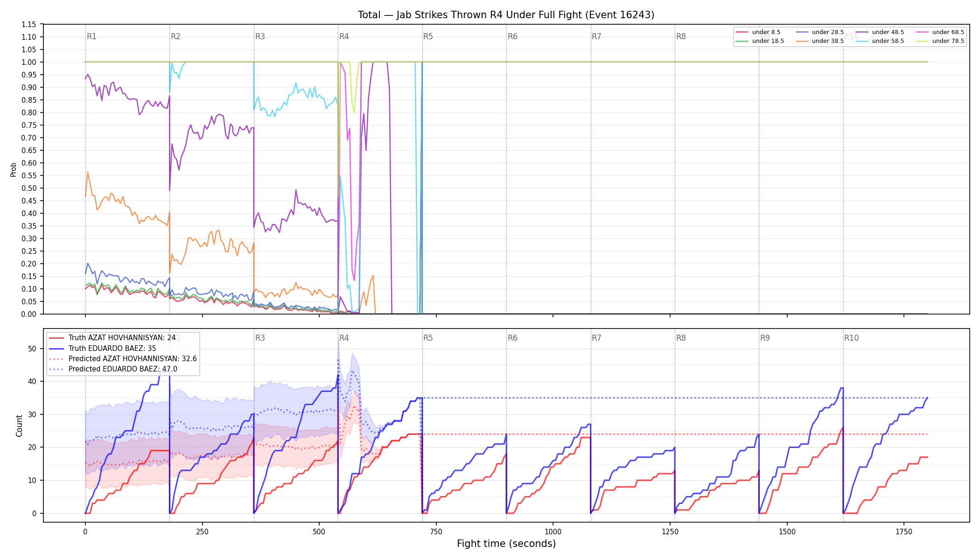Click the R6 round label in Prob chart
This screenshot has height=560, width=980.
click(x=512, y=36)
